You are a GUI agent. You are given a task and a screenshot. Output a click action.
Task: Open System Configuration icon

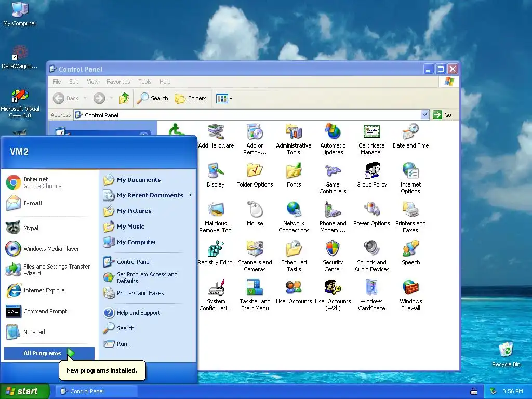216,296
